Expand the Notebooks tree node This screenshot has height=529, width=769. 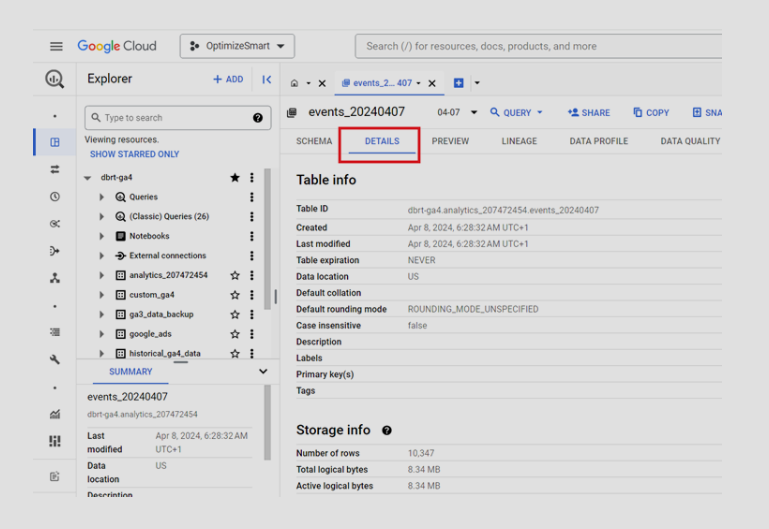(x=102, y=236)
